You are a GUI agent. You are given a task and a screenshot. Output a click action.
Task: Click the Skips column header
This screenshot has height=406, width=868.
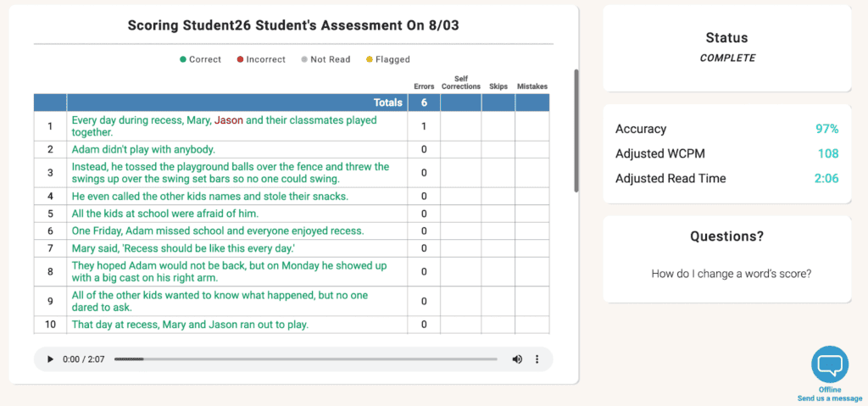498,86
